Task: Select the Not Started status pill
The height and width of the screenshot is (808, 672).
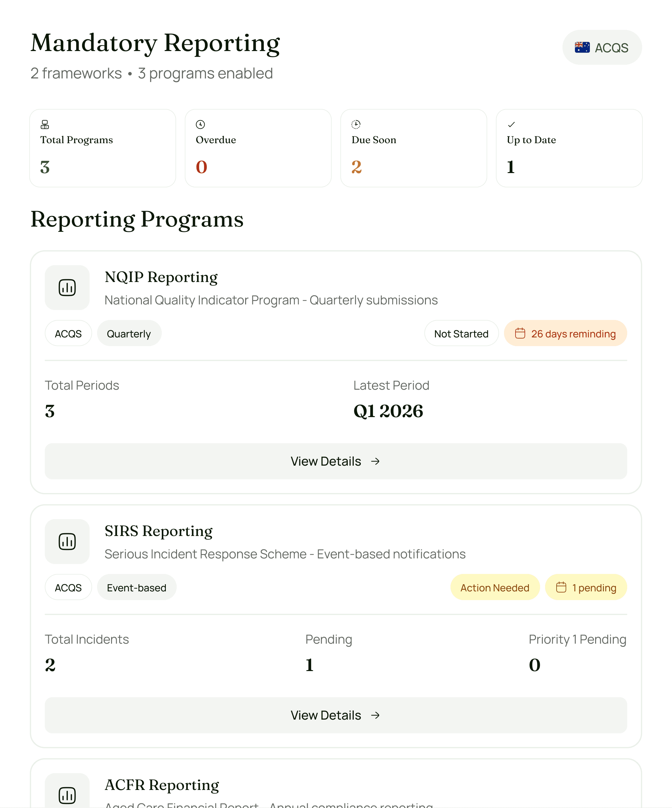Action: [x=461, y=333]
